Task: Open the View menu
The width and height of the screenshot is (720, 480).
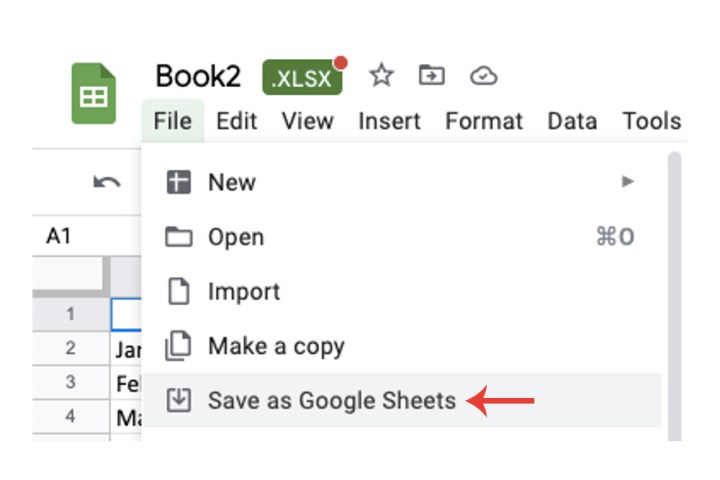Action: pos(307,121)
